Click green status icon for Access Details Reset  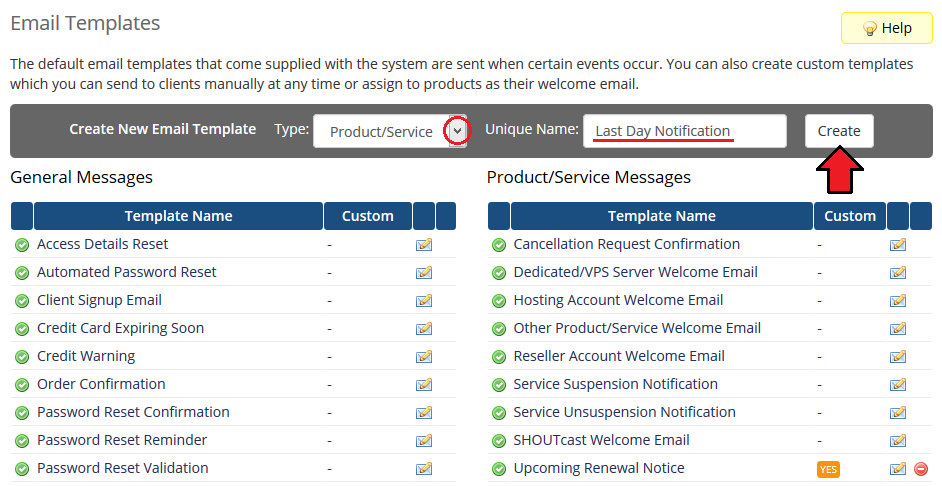pyautogui.click(x=22, y=245)
